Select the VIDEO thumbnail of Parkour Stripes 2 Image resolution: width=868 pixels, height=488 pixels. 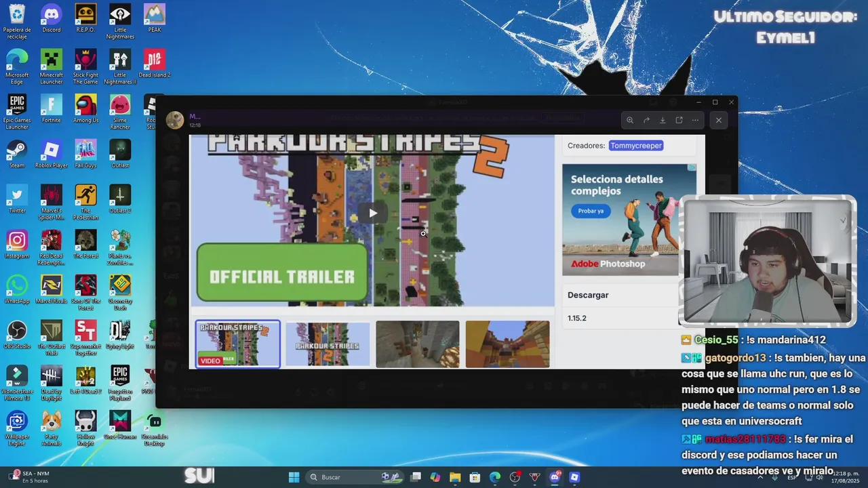point(238,344)
